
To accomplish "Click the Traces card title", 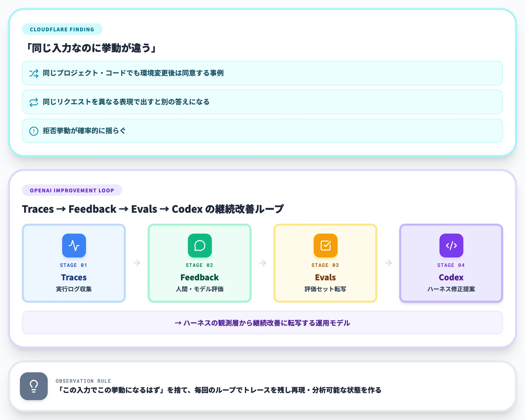I will pyautogui.click(x=74, y=277).
